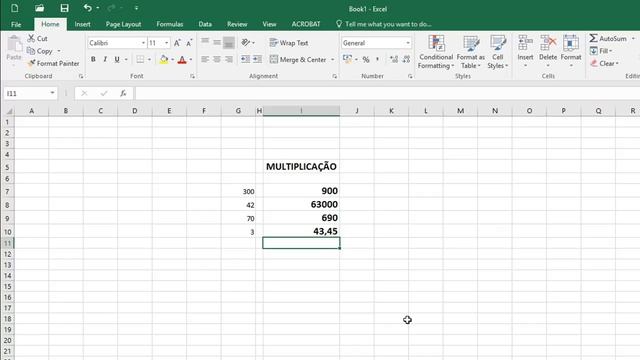The height and width of the screenshot is (360, 640).
Task: Click the Merge & Center button
Action: 298,60
